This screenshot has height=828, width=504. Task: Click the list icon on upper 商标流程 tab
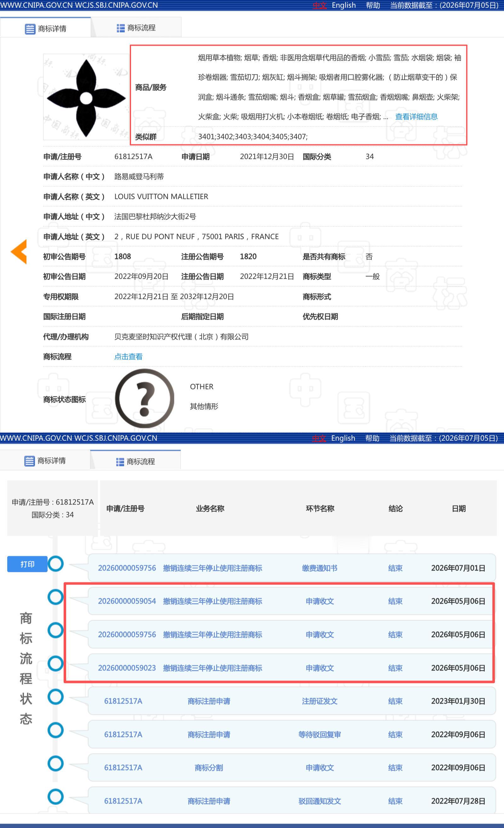click(121, 28)
